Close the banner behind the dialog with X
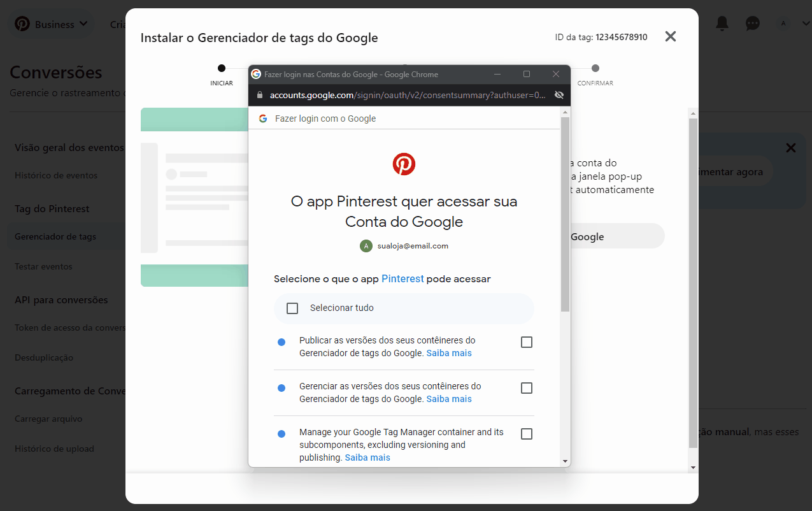 click(x=790, y=148)
